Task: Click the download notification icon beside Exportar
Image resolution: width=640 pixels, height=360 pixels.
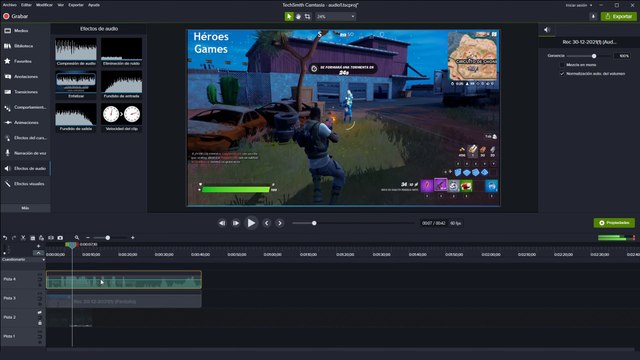Action: tap(593, 16)
